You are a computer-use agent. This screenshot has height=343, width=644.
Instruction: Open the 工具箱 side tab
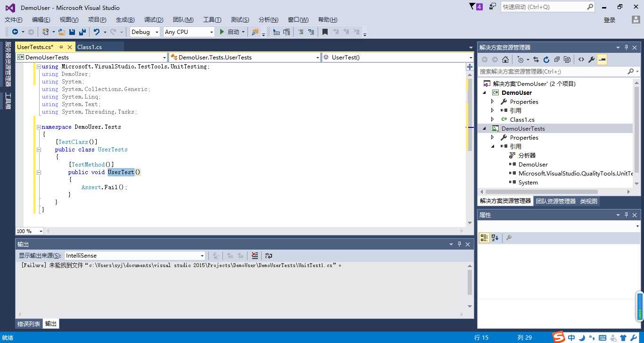point(8,101)
